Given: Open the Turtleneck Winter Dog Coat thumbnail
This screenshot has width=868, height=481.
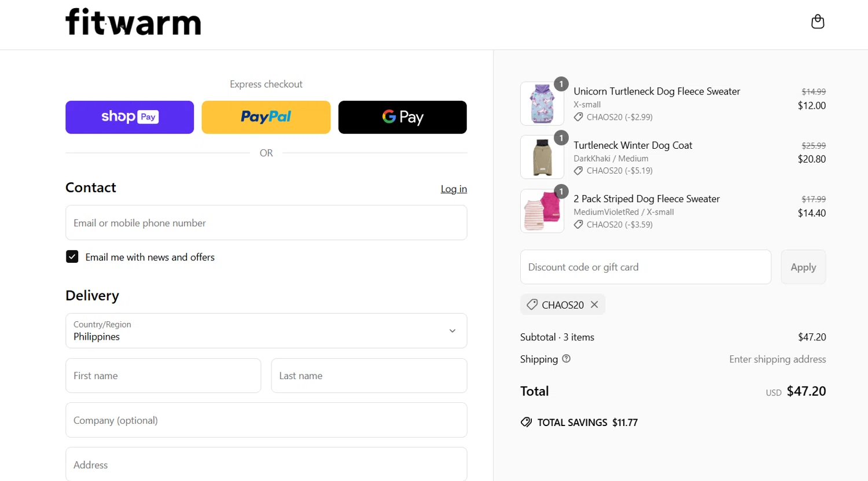Looking at the screenshot, I should pyautogui.click(x=542, y=157).
